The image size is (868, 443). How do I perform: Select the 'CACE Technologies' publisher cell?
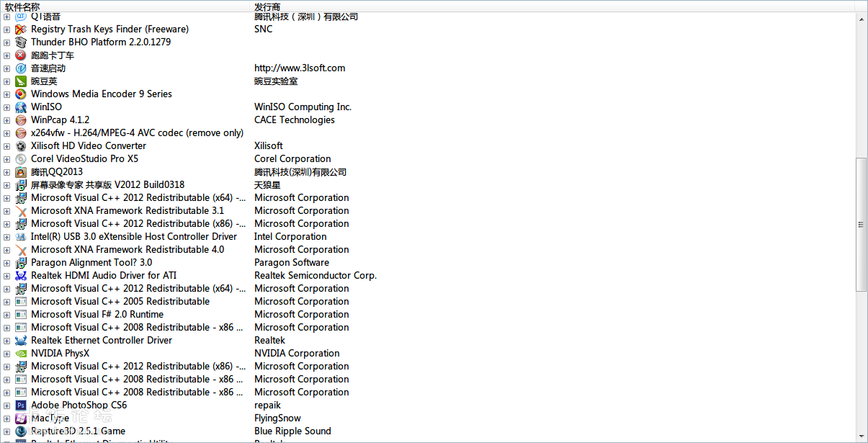tap(295, 120)
